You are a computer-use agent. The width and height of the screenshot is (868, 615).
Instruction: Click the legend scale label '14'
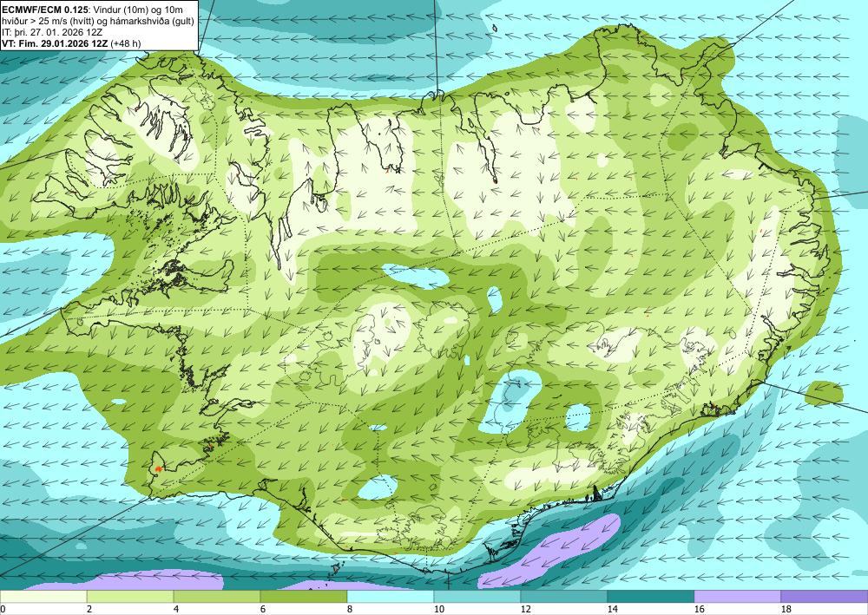click(613, 610)
